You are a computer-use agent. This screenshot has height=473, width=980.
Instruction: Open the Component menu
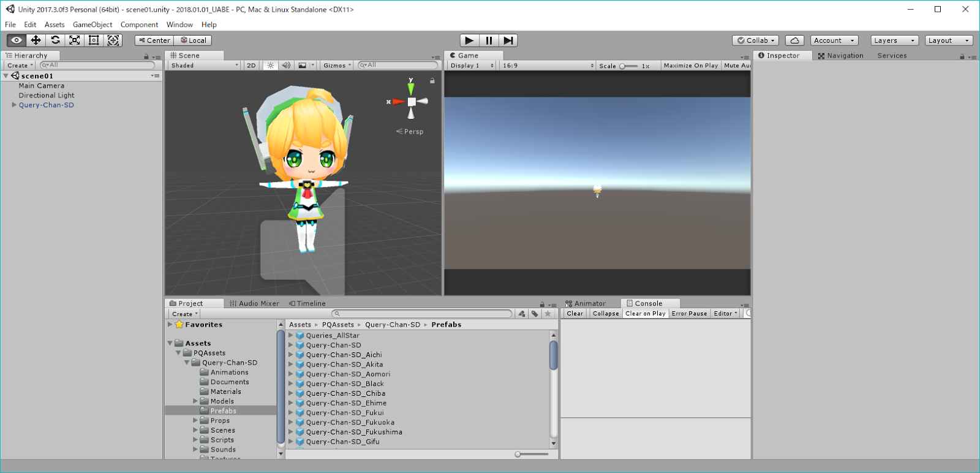tap(139, 25)
